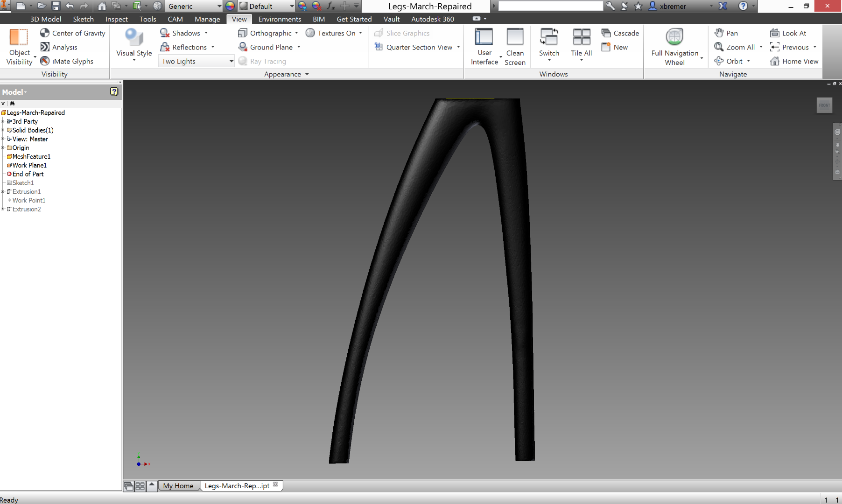Open the Help question mark icon
Image resolution: width=842 pixels, height=504 pixels.
744,6
